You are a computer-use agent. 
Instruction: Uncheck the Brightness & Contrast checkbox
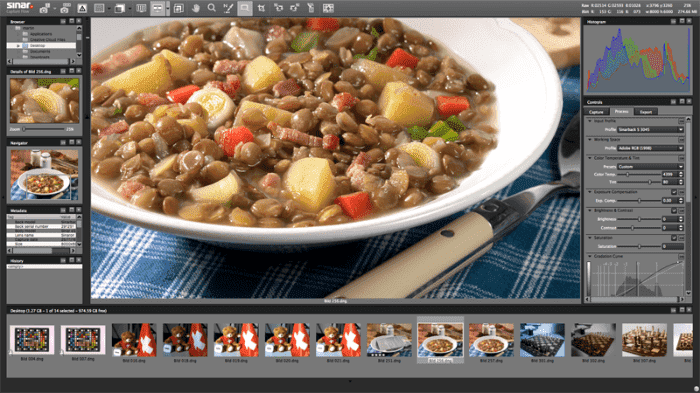tap(674, 210)
